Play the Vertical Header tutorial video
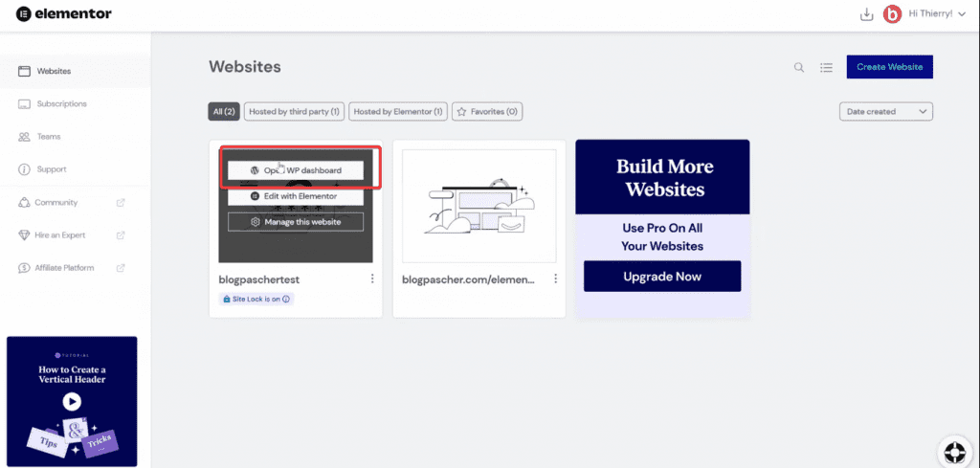Viewport: 980px width, 468px height. [72, 401]
